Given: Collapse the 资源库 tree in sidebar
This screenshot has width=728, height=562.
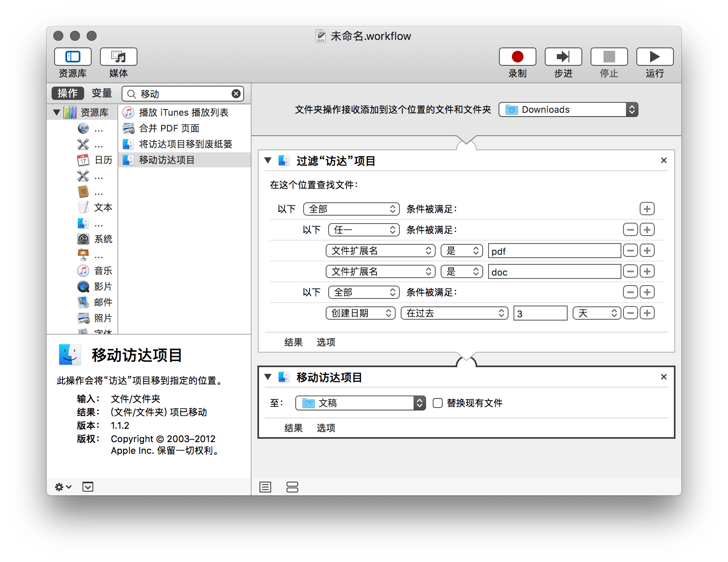Looking at the screenshot, I should point(57,112).
